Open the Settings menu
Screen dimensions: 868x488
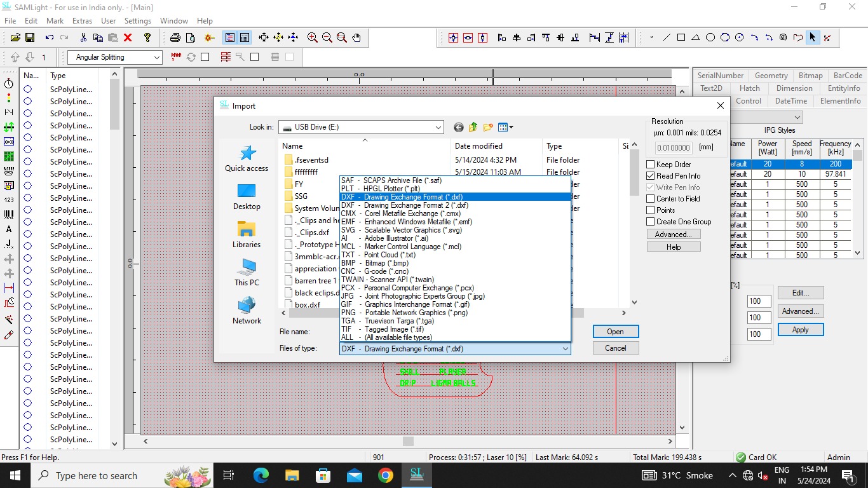tap(138, 21)
